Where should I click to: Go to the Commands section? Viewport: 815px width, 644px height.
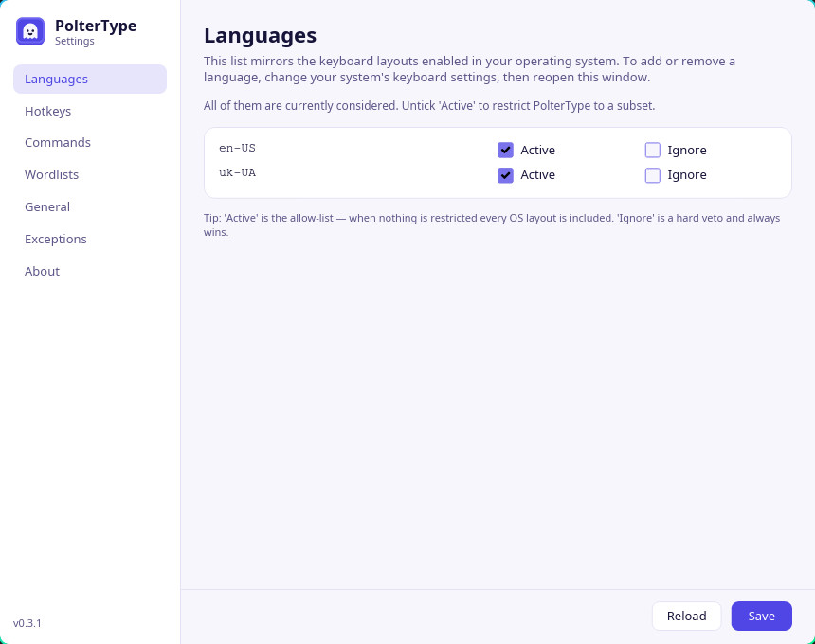90,142
